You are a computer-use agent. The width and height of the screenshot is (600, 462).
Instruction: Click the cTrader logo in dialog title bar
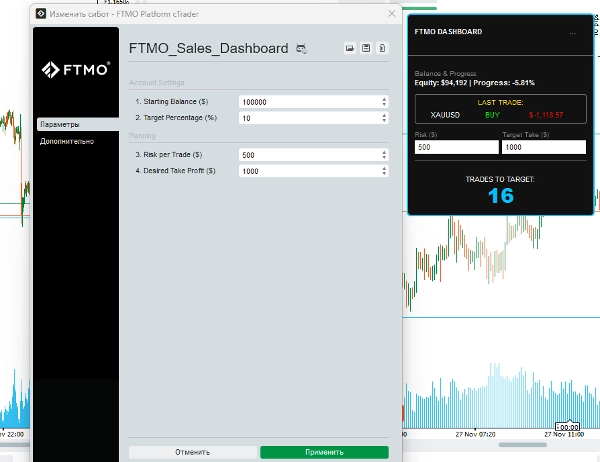(x=41, y=14)
